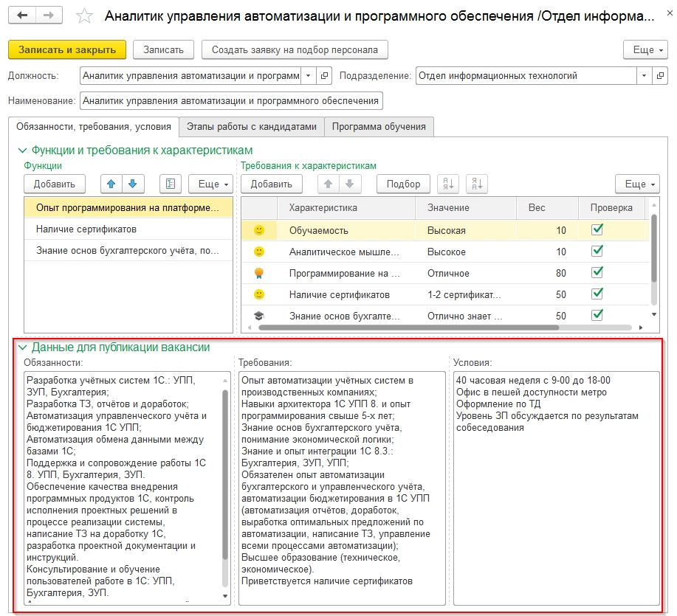Open the Должность record with open icon
Image resolution: width=677 pixels, height=616 pixels.
(324, 76)
